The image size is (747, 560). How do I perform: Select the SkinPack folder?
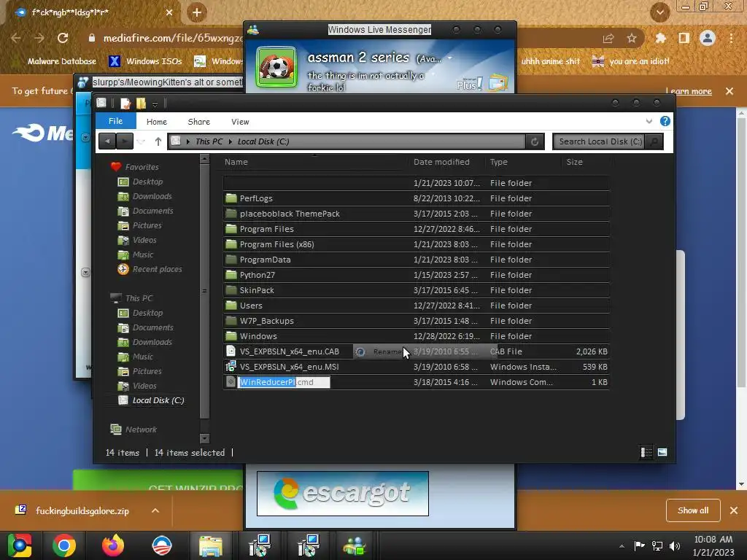click(x=416, y=290)
